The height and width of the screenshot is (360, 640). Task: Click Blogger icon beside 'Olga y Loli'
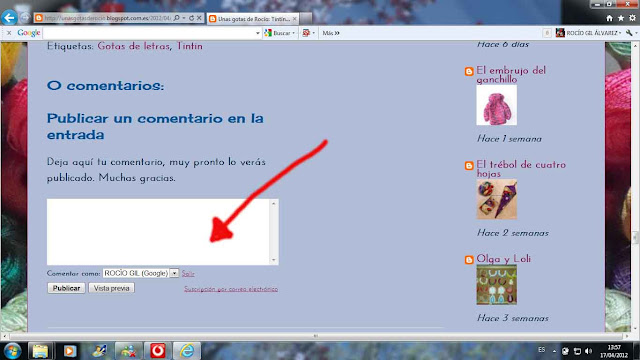(x=469, y=260)
